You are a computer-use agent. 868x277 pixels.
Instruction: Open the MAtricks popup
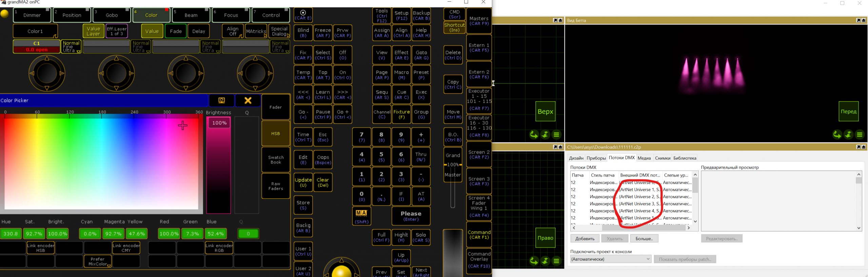[256, 31]
